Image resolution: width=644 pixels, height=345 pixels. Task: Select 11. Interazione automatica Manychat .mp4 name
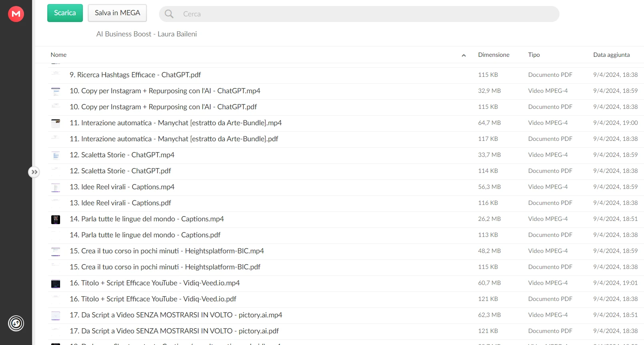click(x=176, y=123)
